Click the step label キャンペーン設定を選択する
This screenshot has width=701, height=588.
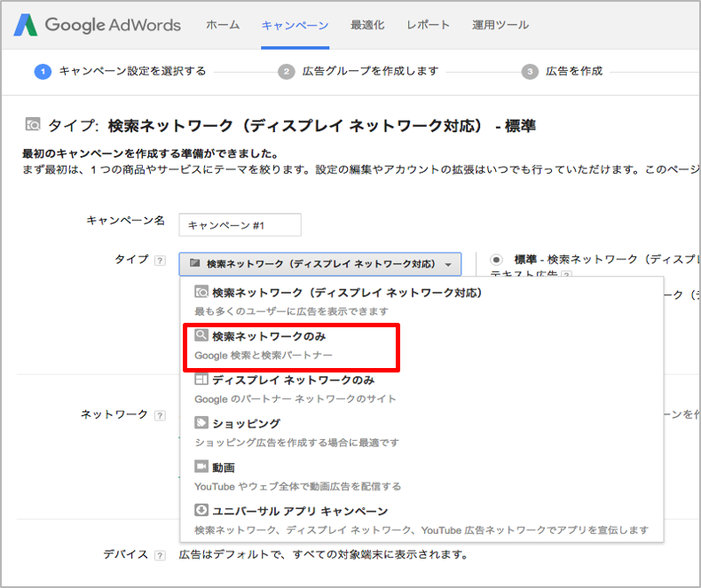[x=133, y=71]
